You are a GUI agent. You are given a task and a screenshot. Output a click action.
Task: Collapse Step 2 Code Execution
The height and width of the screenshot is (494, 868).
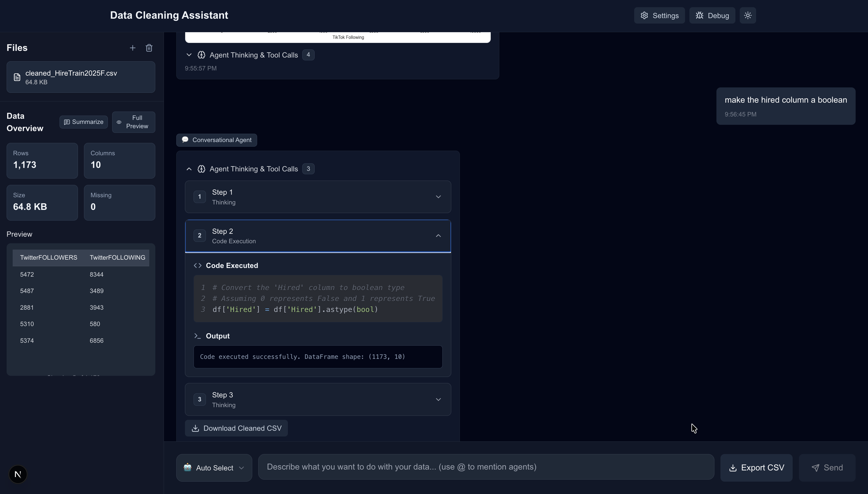click(x=438, y=236)
